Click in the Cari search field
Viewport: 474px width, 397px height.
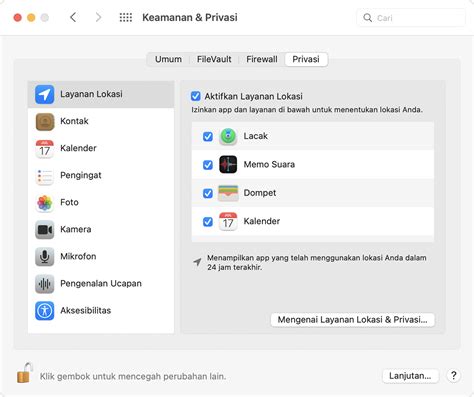[411, 18]
